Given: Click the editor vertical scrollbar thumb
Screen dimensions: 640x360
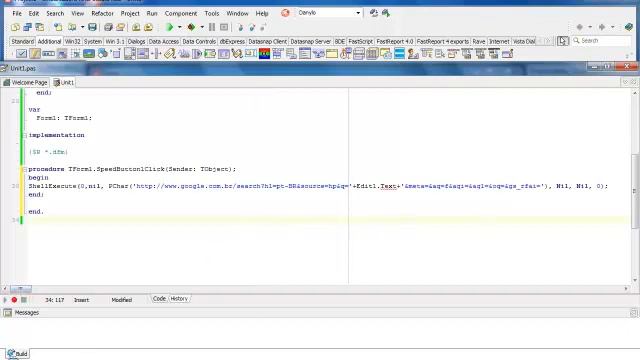Looking at the screenshot, I should click(634, 191).
